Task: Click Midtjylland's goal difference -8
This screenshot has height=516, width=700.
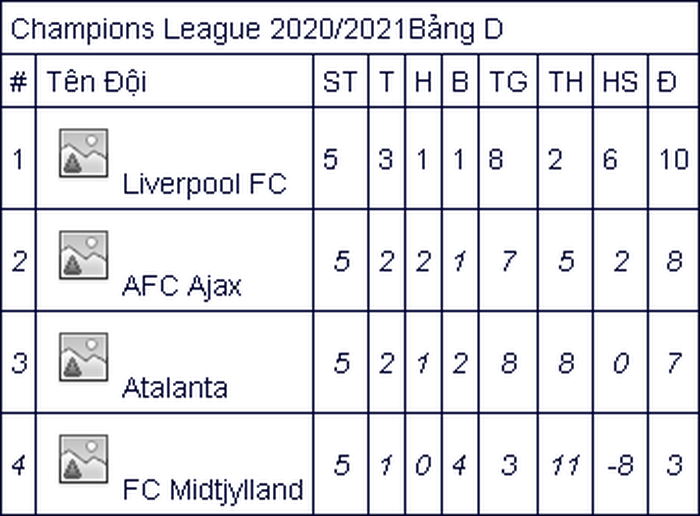Action: pos(621,466)
